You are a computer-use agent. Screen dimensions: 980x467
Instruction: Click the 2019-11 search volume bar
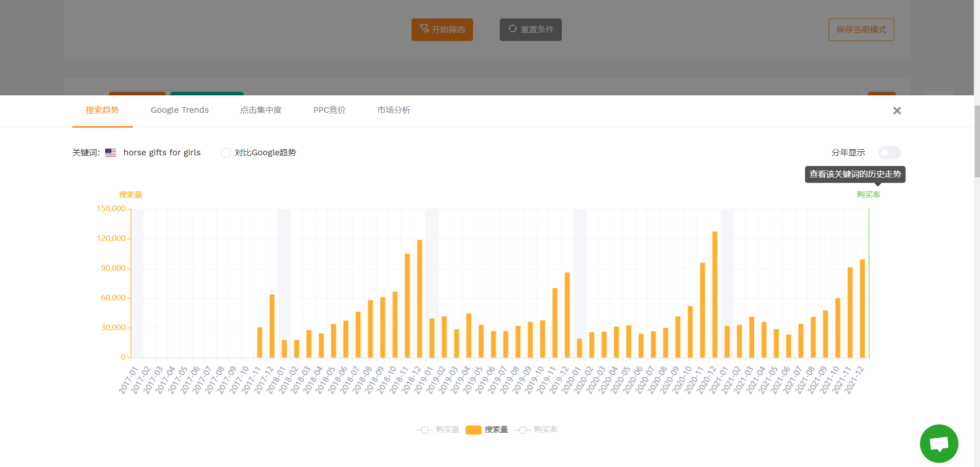555,323
